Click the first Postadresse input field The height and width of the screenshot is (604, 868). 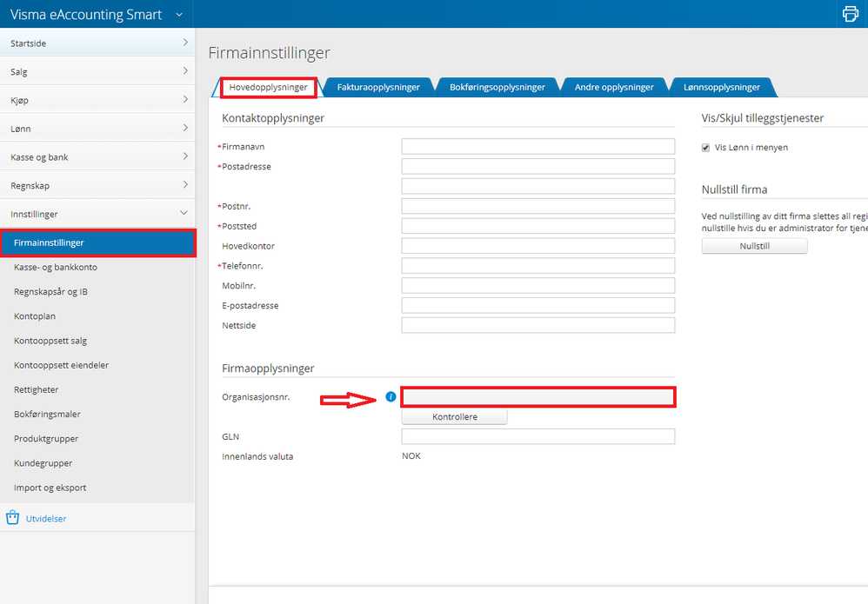coord(538,167)
